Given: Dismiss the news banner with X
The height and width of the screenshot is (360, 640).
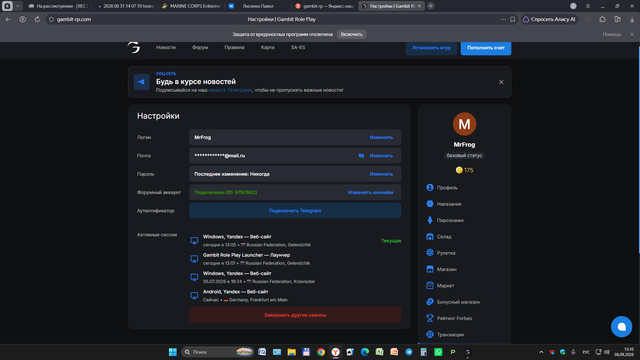Looking at the screenshot, I should [x=501, y=82].
